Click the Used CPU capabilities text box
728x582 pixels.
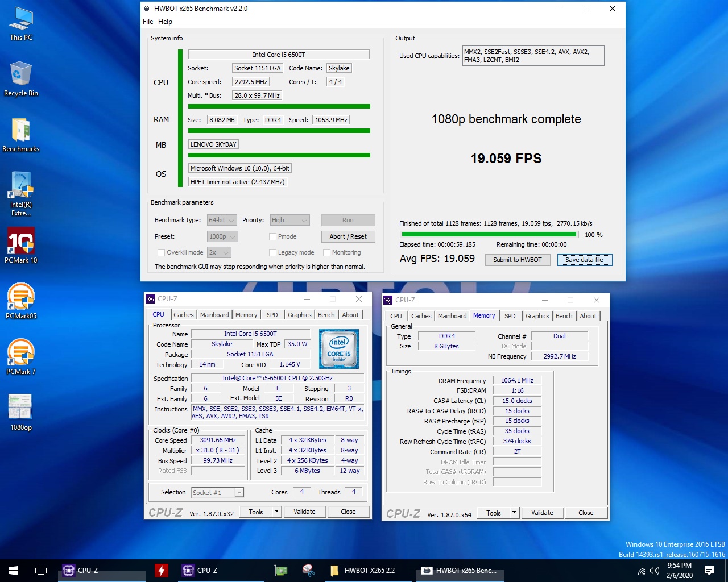(533, 56)
